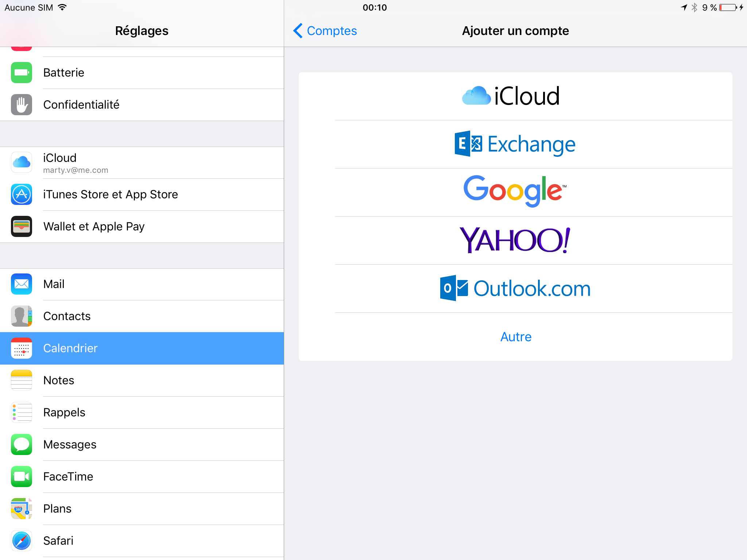This screenshot has width=747, height=560.
Task: Tap the Wi-Fi status icon
Action: (x=62, y=7)
